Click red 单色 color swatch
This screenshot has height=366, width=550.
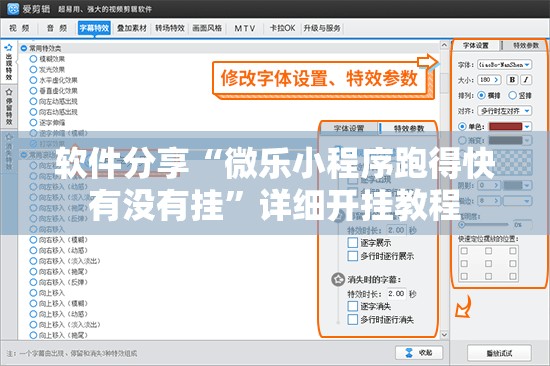505,126
